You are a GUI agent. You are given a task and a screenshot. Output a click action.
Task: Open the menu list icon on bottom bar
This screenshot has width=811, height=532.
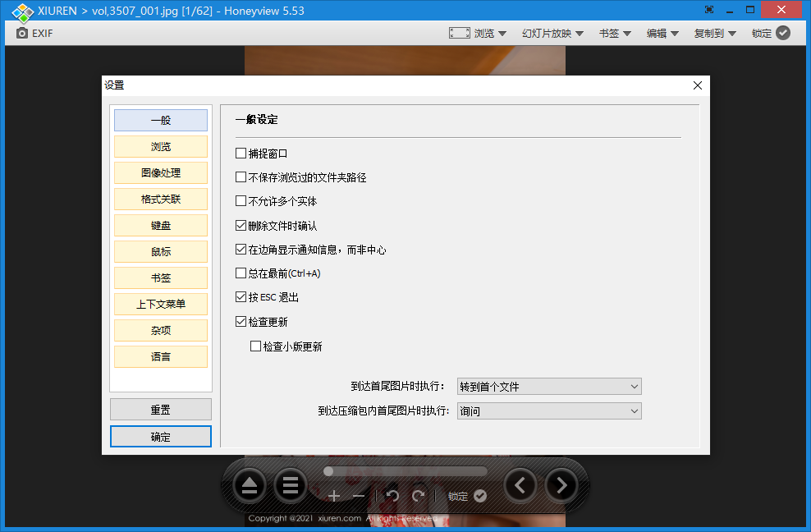point(291,486)
